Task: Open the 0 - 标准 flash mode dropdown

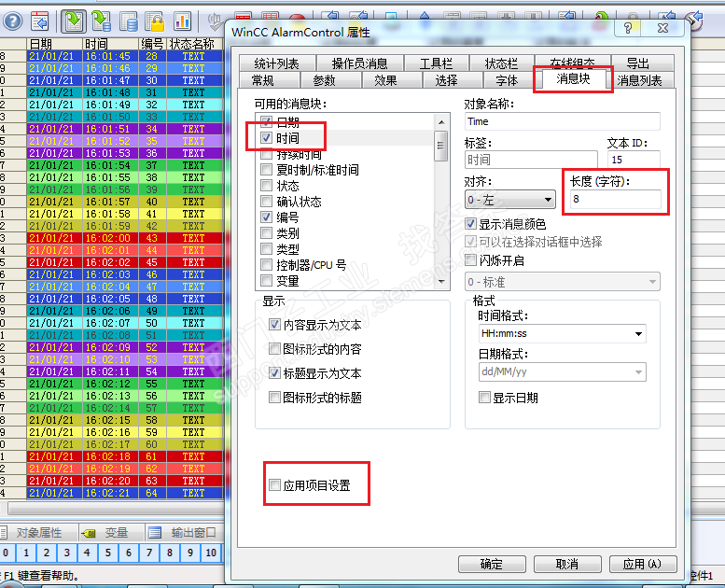Action: click(x=562, y=282)
